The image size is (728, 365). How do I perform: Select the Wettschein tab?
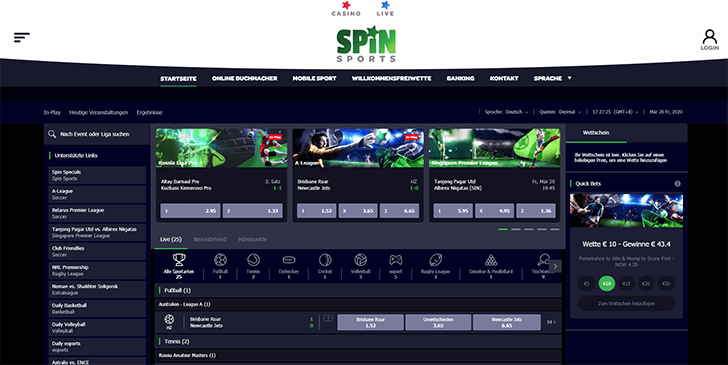596,133
